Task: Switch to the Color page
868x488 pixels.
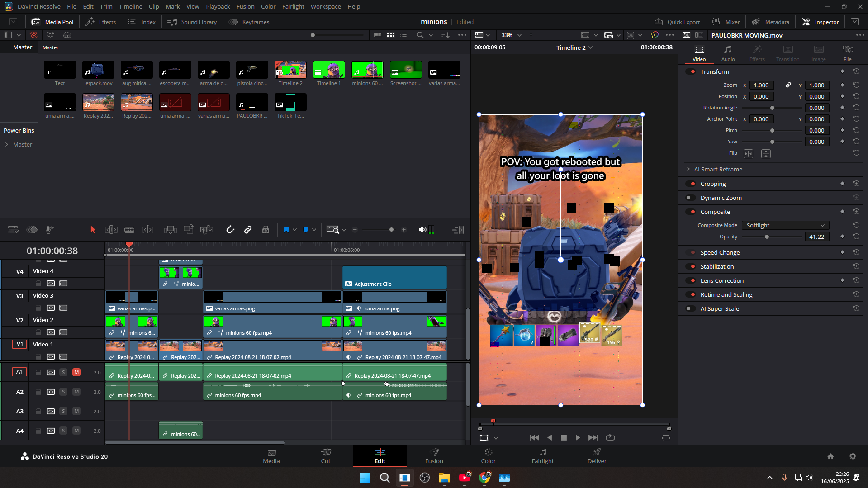Action: pyautogui.click(x=488, y=456)
